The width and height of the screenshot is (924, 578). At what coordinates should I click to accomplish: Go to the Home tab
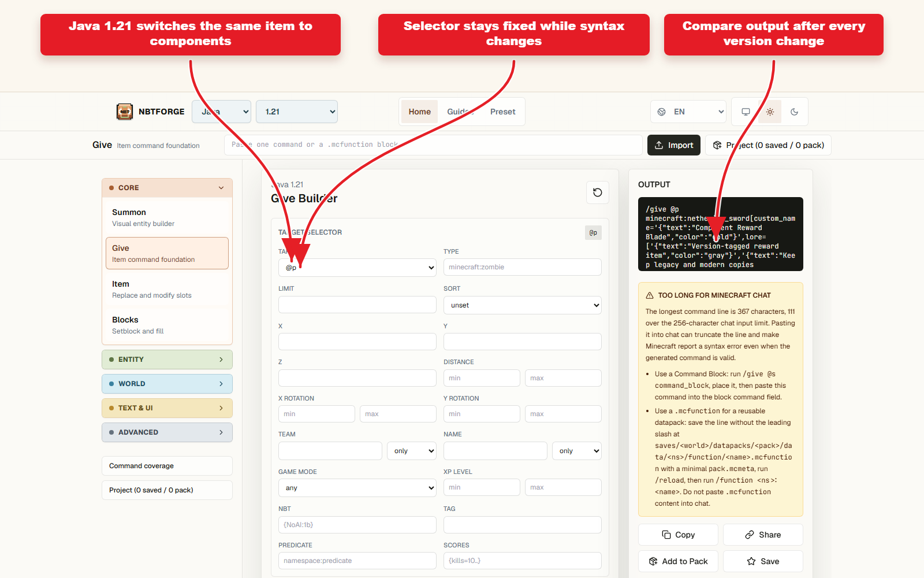coord(420,112)
